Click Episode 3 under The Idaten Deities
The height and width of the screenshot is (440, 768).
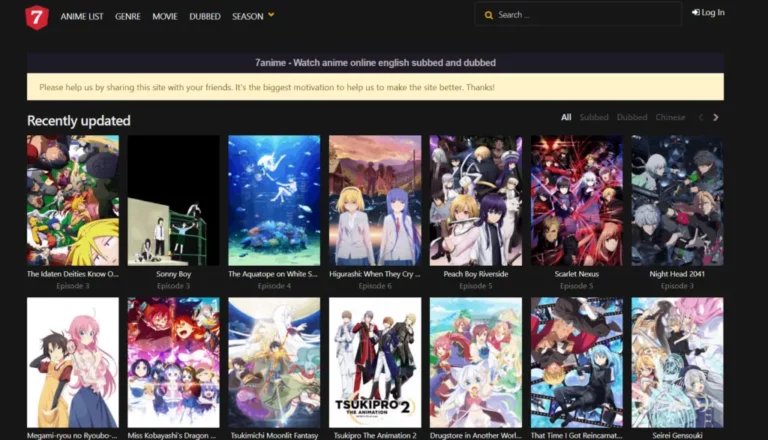click(x=73, y=286)
